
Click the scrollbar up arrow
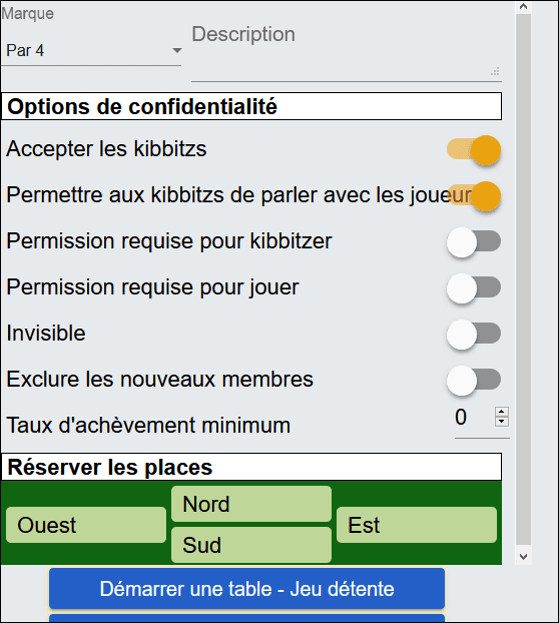[523, 7]
